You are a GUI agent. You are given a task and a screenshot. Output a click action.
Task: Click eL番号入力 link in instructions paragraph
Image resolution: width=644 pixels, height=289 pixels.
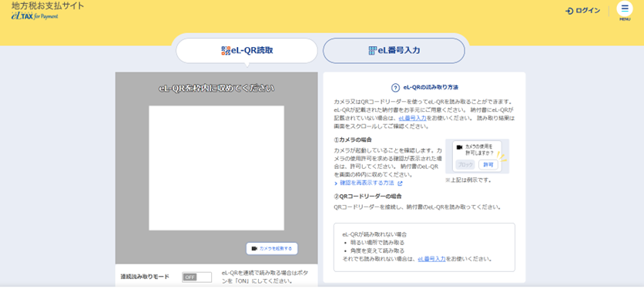click(412, 118)
